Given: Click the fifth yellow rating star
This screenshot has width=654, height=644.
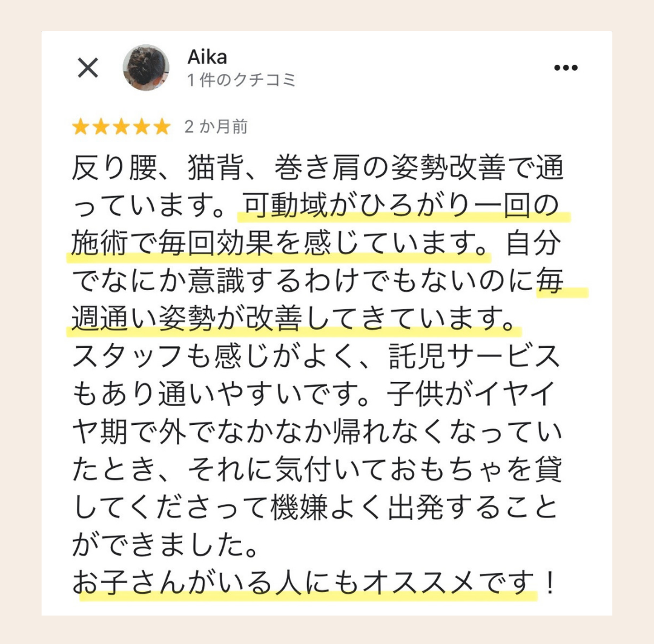Looking at the screenshot, I should point(162,126).
